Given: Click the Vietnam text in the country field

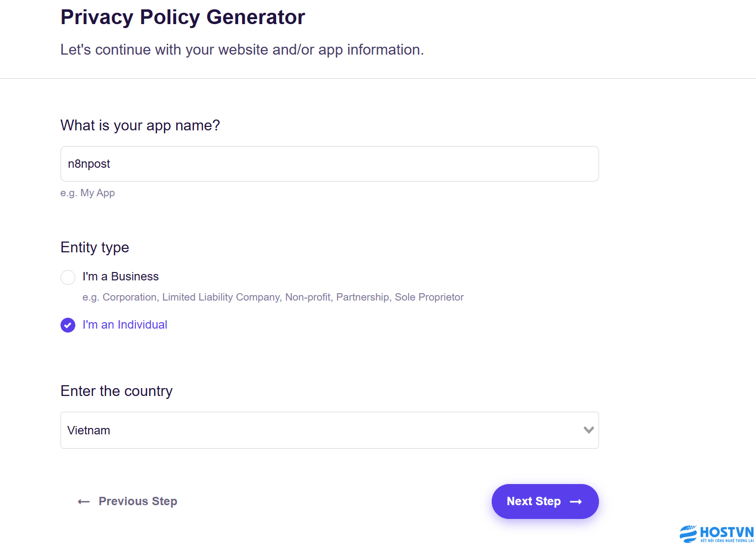Looking at the screenshot, I should 89,430.
